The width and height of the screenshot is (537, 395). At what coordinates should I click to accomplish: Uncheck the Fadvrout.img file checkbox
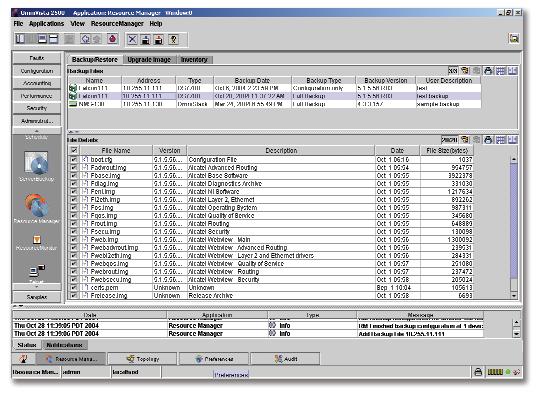click(74, 168)
